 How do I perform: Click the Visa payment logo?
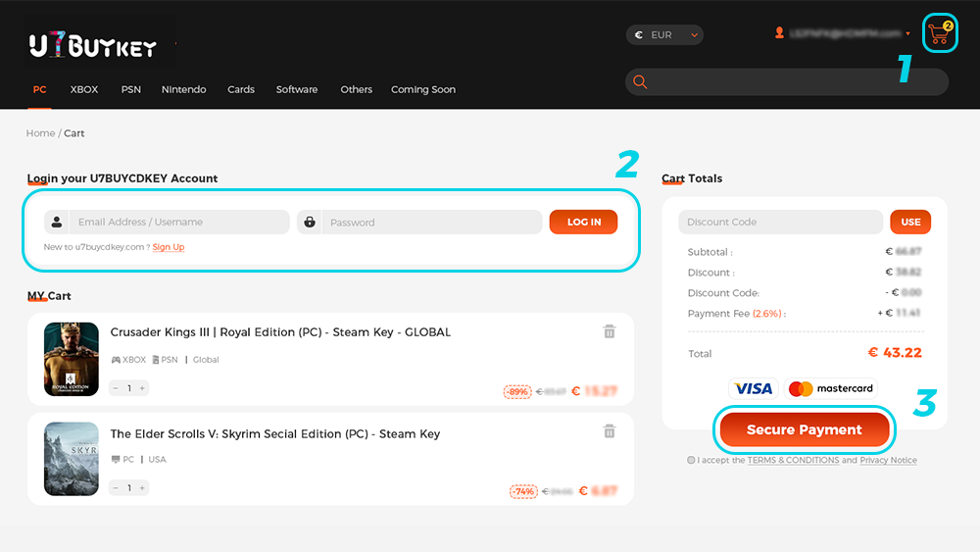point(753,388)
